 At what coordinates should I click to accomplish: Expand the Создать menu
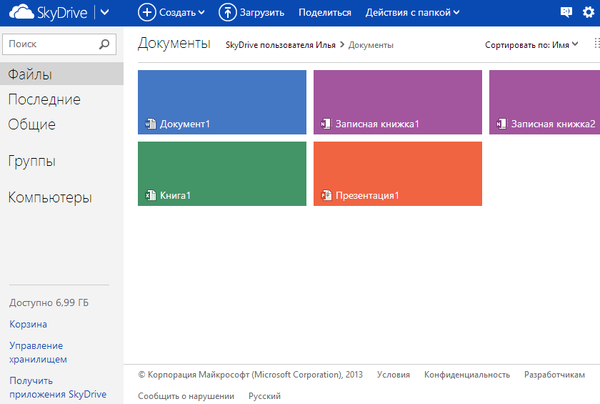pos(182,13)
